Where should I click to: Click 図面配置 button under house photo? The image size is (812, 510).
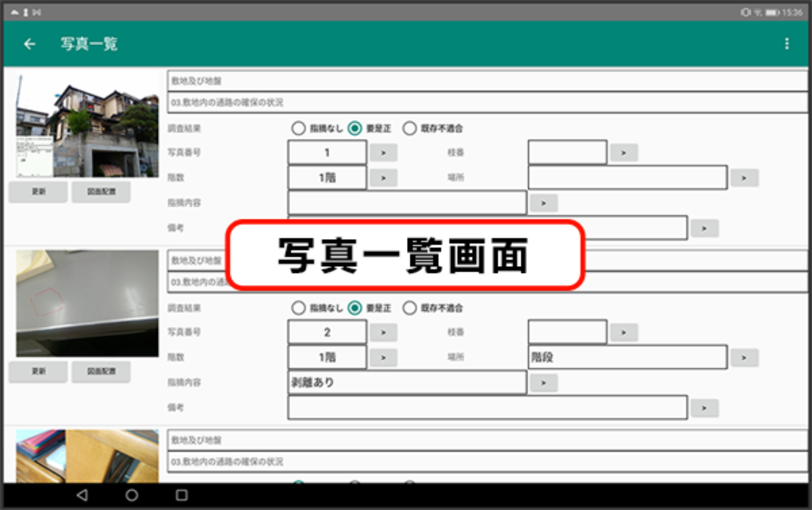click(x=101, y=192)
